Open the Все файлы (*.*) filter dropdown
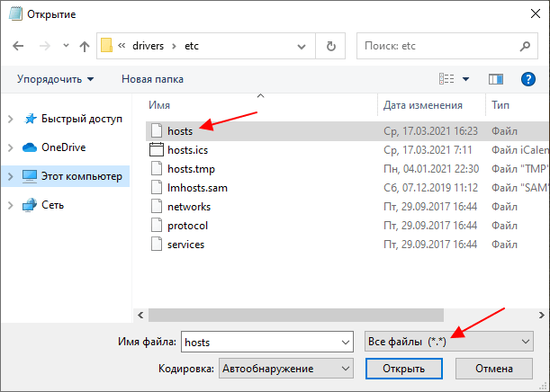550x392 pixels. coord(449,342)
